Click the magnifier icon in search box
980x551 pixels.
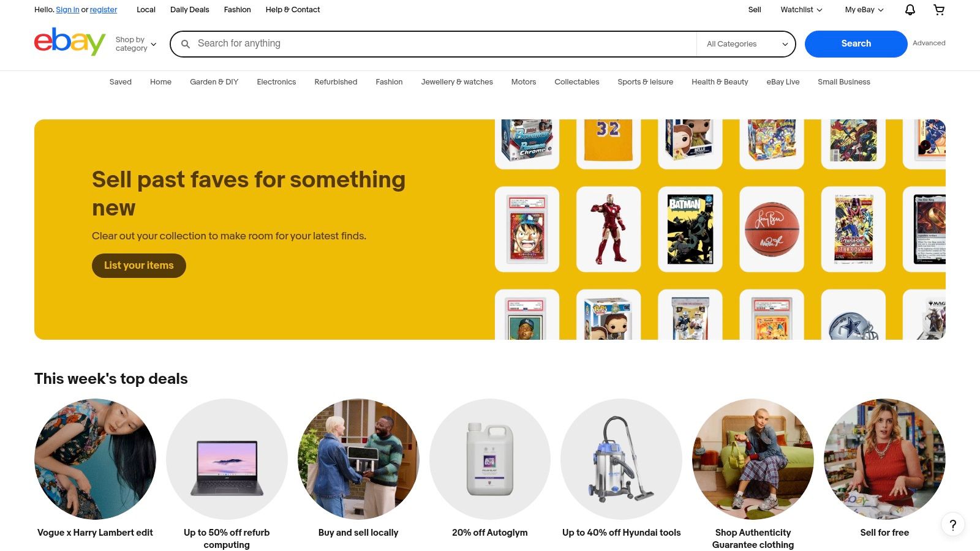(186, 44)
